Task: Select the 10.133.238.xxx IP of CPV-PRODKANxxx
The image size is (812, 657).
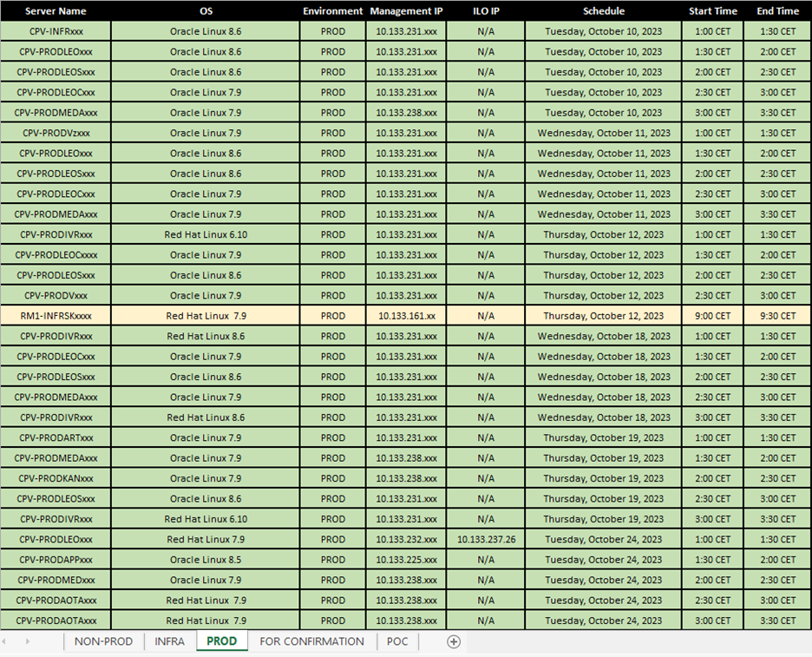Action: pyautogui.click(x=406, y=478)
